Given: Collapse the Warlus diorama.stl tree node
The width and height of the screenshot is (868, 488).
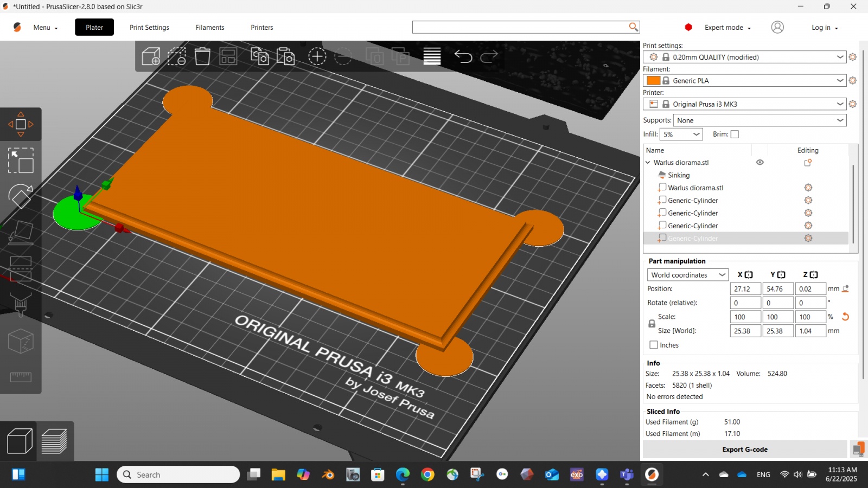Looking at the screenshot, I should click(648, 163).
